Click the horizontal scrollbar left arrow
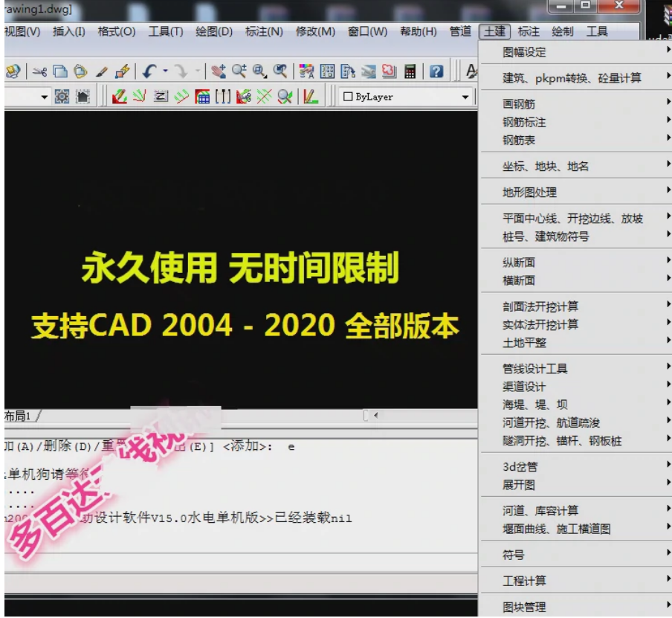The height and width of the screenshot is (618, 672). (376, 415)
